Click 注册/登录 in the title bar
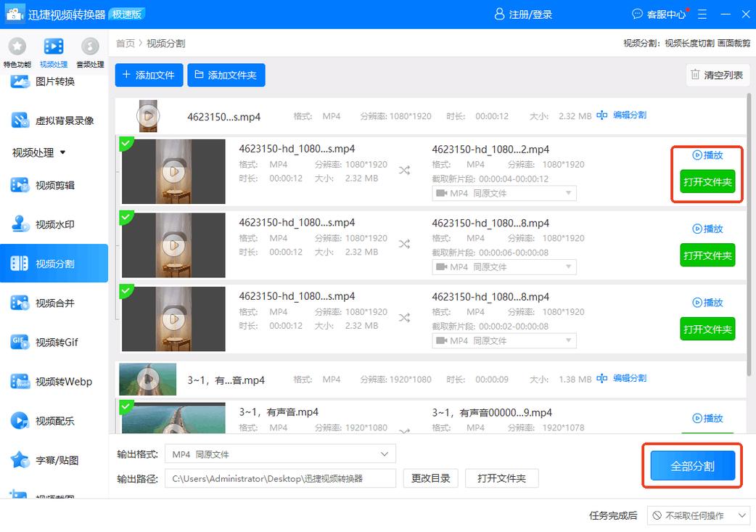This screenshot has width=756, height=532. [524, 15]
